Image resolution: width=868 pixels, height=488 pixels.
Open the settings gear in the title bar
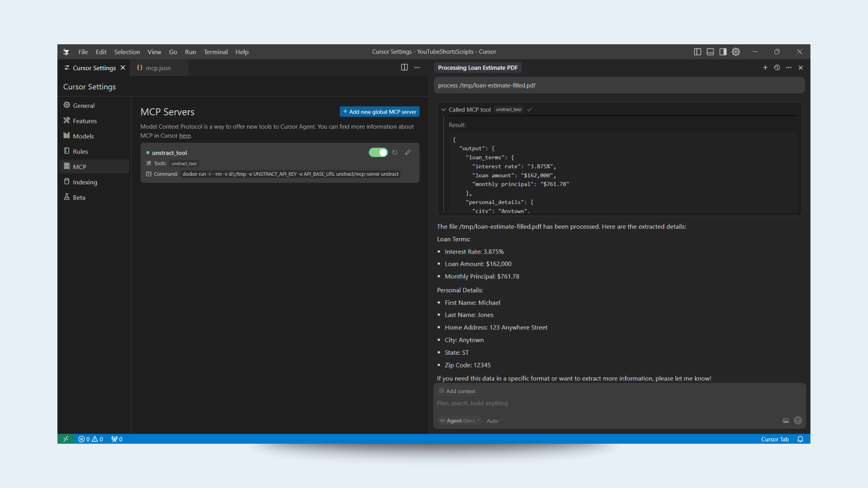736,52
